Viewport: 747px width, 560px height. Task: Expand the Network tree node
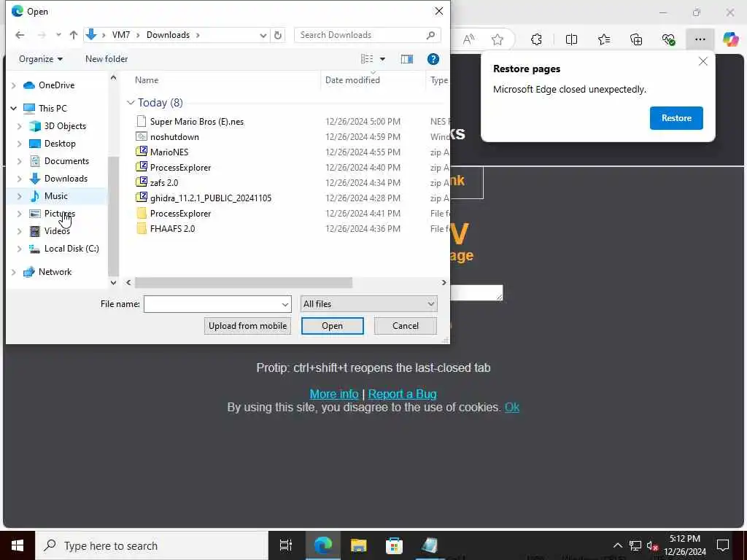tap(14, 272)
